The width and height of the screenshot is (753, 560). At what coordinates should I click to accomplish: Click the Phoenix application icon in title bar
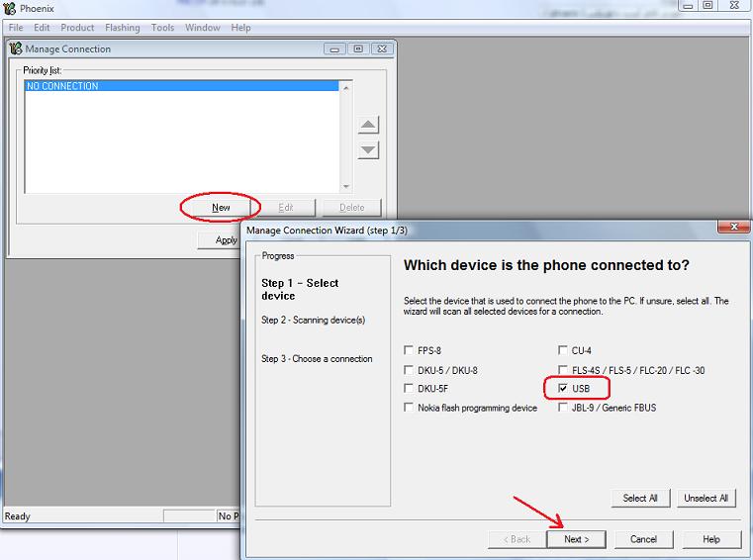point(9,8)
